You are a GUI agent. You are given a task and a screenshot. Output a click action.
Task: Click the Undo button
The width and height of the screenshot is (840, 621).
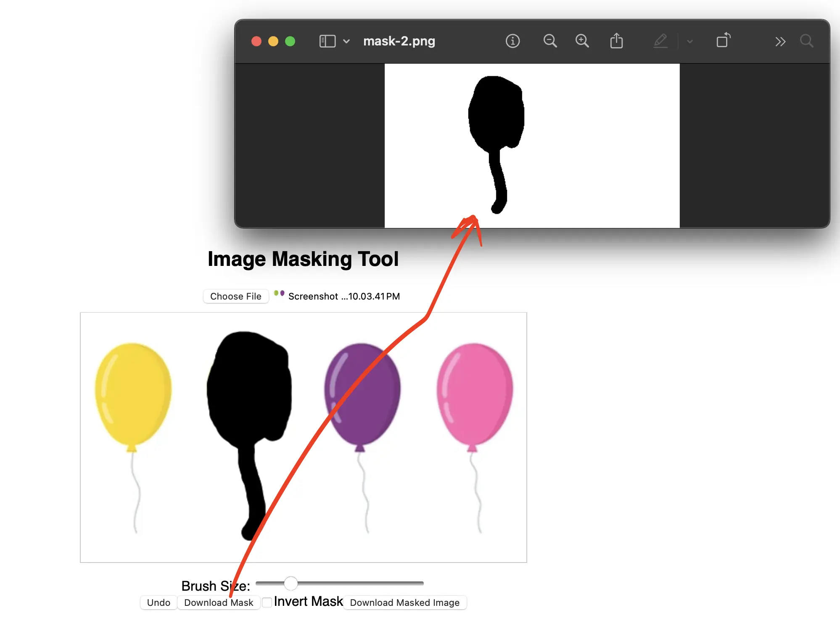(x=158, y=602)
